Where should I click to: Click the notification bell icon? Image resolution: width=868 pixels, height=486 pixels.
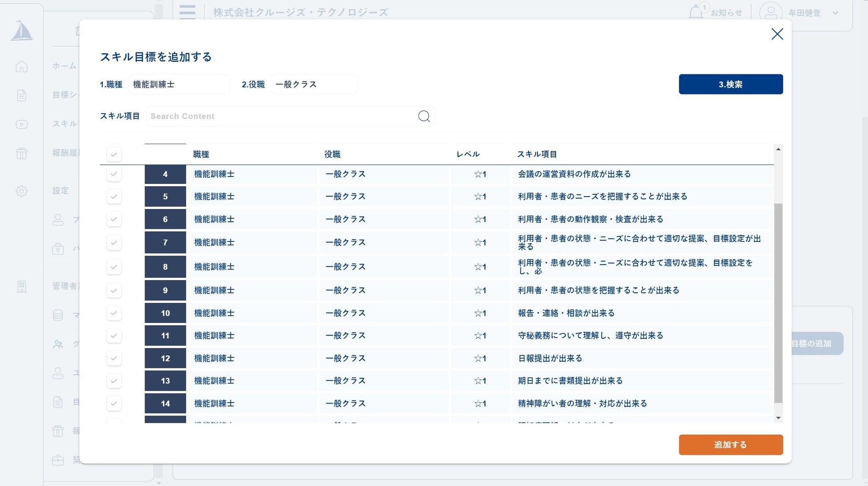coord(696,12)
